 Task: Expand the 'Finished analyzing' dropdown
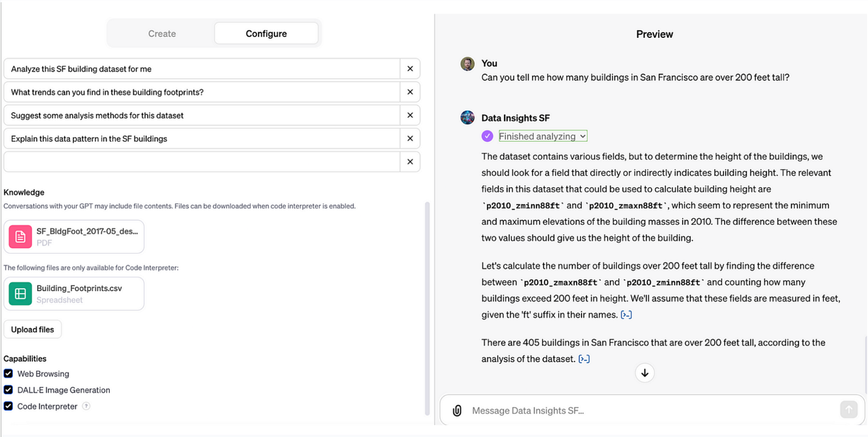[x=542, y=136]
